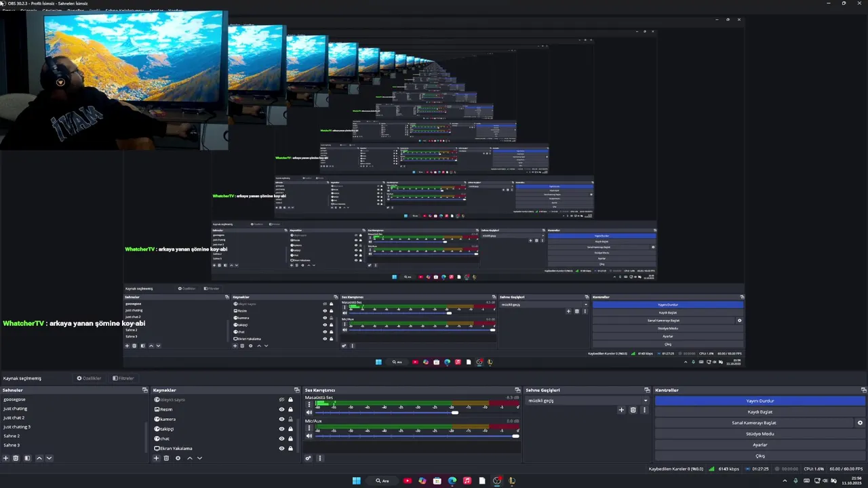The height and width of the screenshot is (488, 868).
Task: Undock the Sahneler panel via float icon
Action: pyautogui.click(x=145, y=390)
